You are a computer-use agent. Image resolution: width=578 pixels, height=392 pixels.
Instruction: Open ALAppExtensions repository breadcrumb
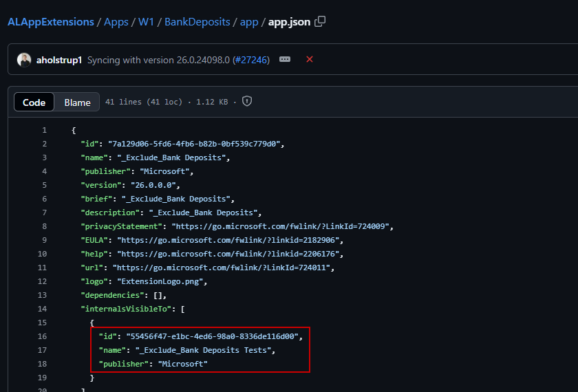(51, 22)
